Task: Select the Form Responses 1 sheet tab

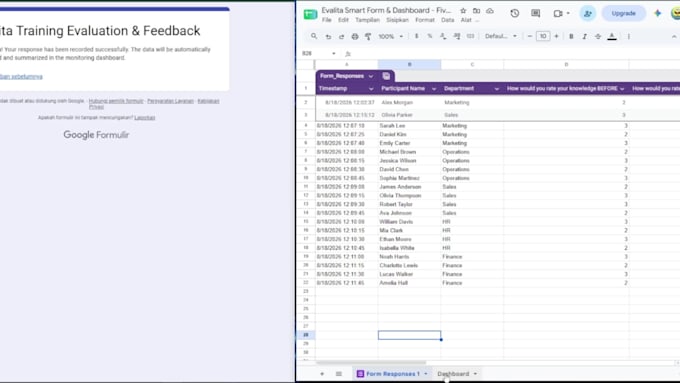Action: click(x=393, y=374)
